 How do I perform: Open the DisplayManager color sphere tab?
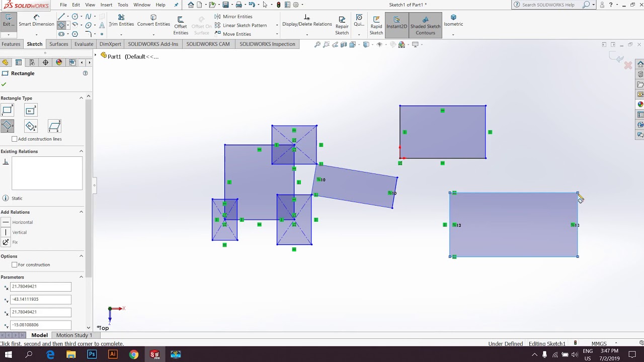click(x=59, y=62)
